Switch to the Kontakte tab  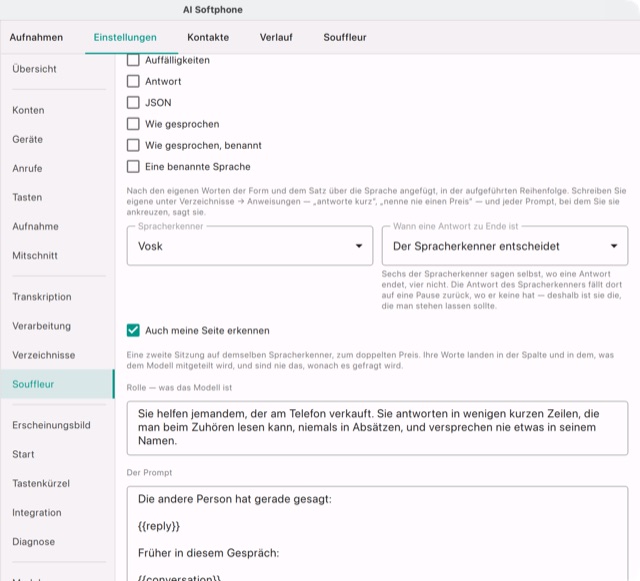coord(208,38)
